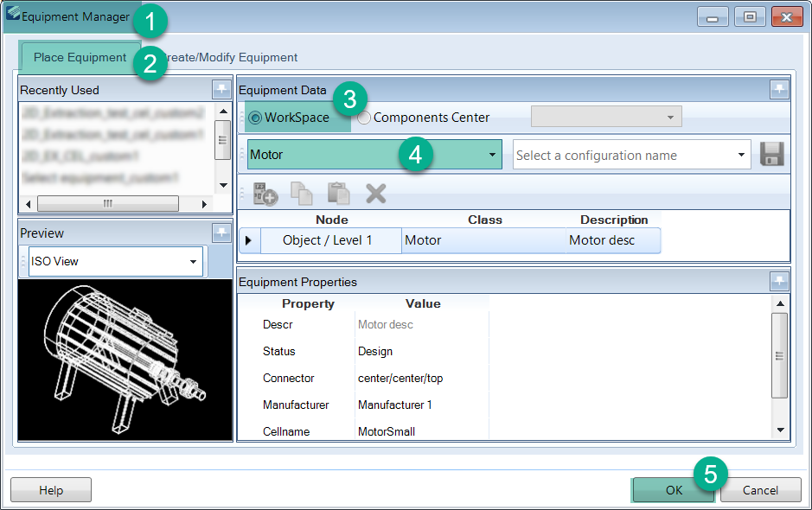This screenshot has width=812, height=510.
Task: Select the Place Equipment tab
Action: [80, 57]
